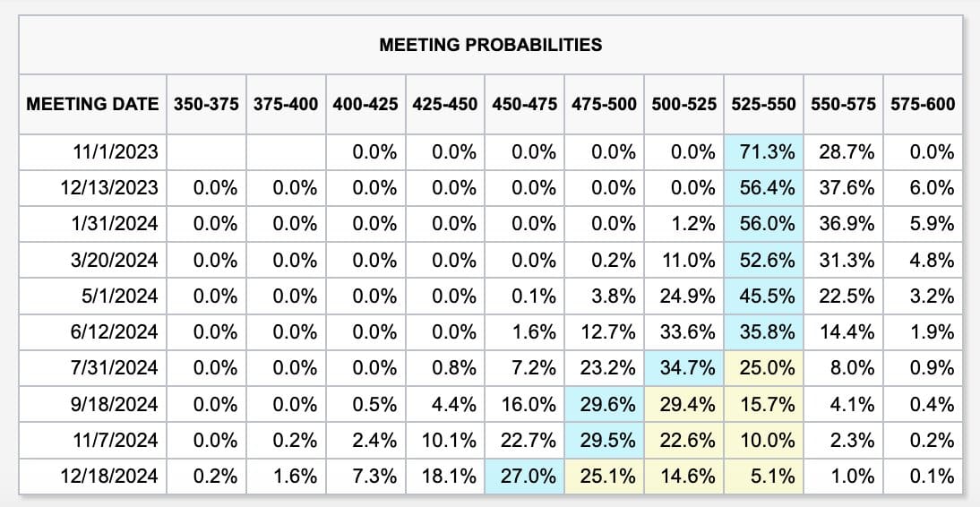Select the 575-600 column header
This screenshot has width=980, height=507.
tap(923, 104)
